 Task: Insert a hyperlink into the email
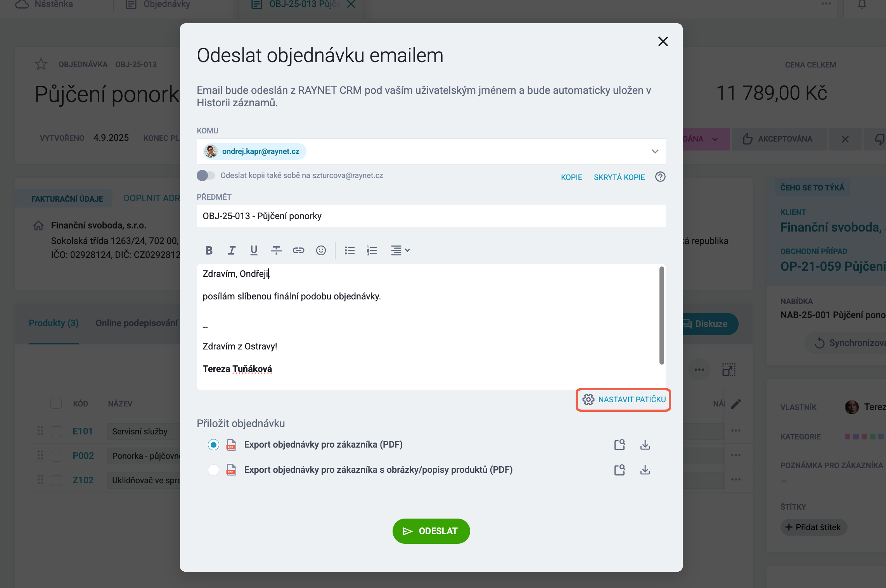[298, 251]
